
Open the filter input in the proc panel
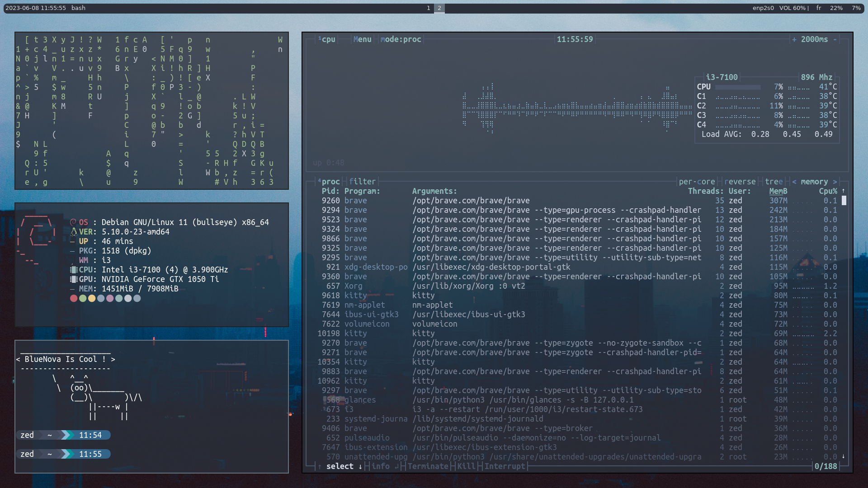coord(363,181)
